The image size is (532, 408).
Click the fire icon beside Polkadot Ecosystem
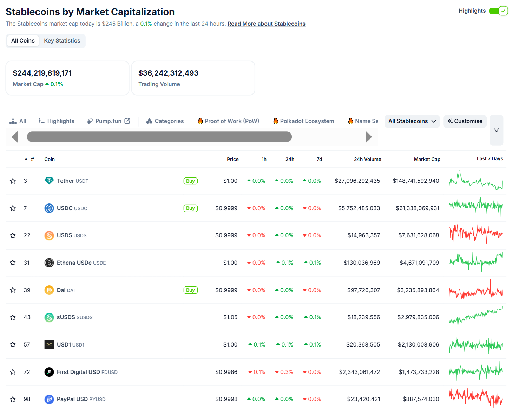[276, 121]
